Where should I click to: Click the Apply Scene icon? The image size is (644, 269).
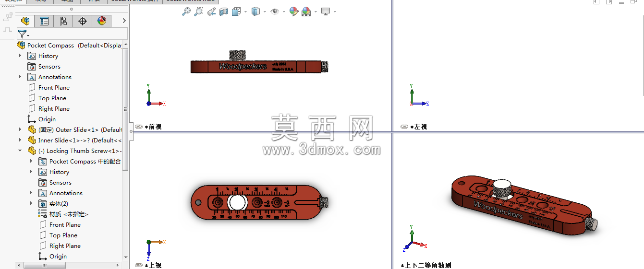click(x=306, y=12)
